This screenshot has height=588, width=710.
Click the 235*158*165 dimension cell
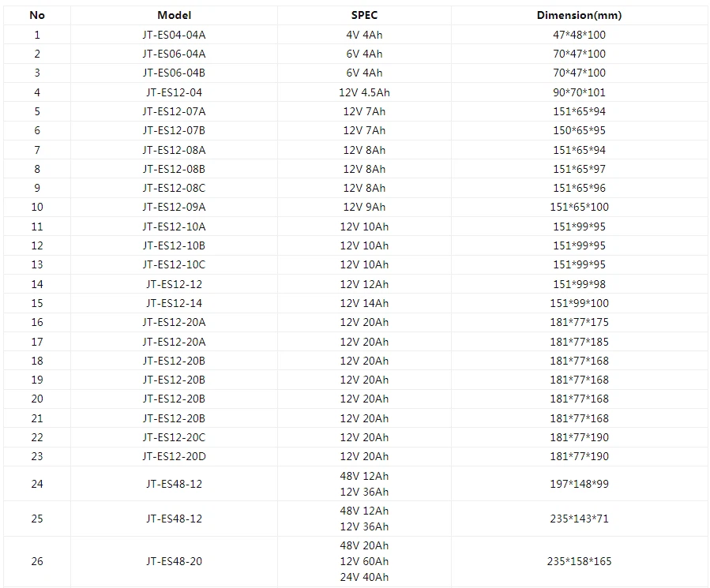coord(579,561)
